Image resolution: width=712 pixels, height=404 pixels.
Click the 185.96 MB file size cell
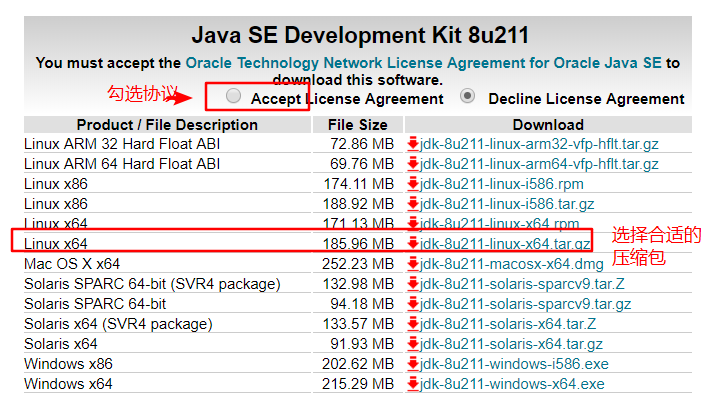click(358, 244)
